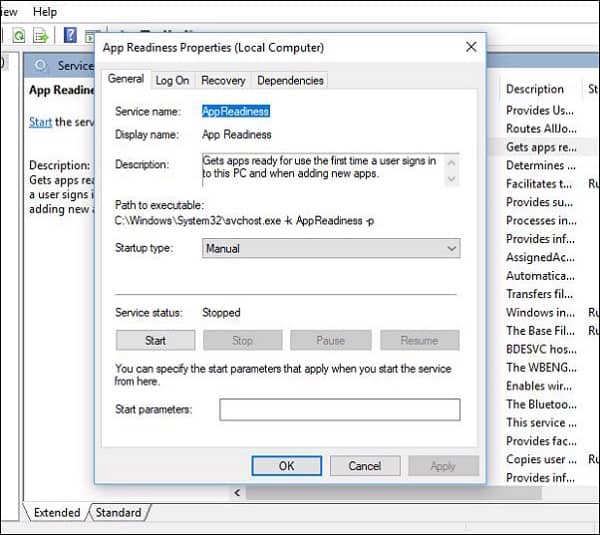Switch to Extended view tab

[x=57, y=512]
